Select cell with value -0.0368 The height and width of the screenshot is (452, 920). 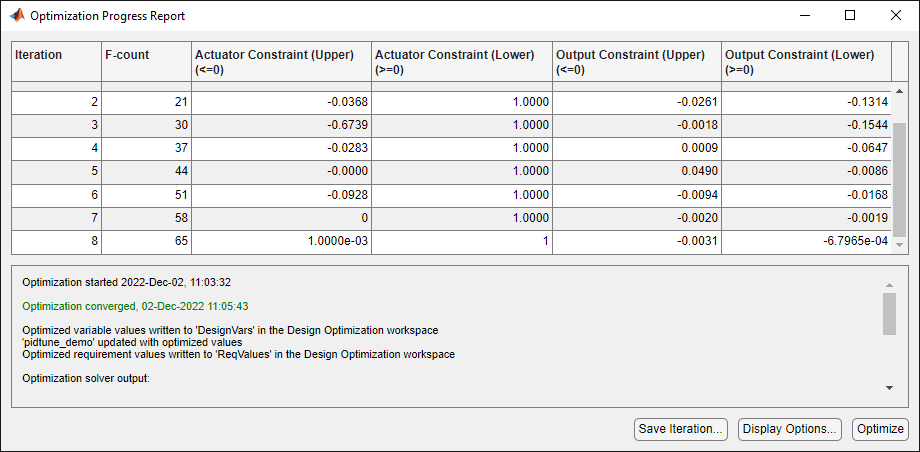(282, 102)
